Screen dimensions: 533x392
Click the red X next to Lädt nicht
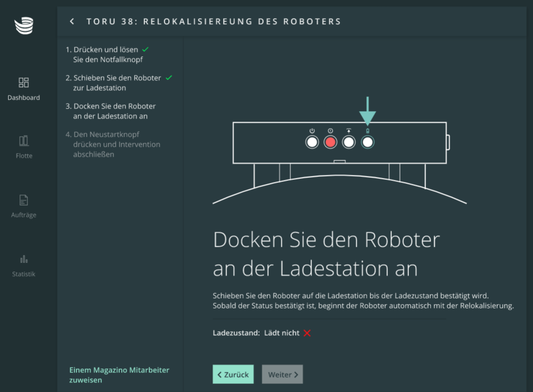coord(307,333)
